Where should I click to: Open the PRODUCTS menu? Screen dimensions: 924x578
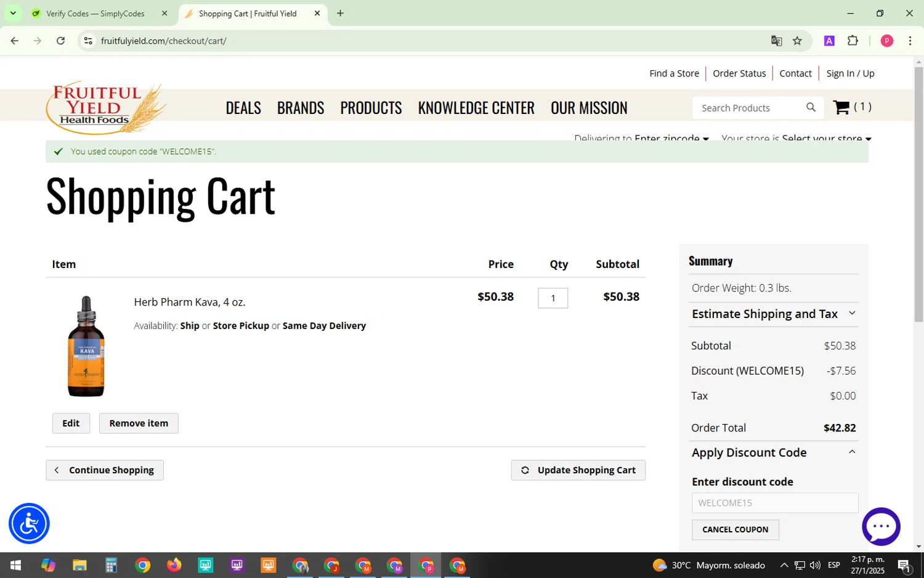pos(371,108)
